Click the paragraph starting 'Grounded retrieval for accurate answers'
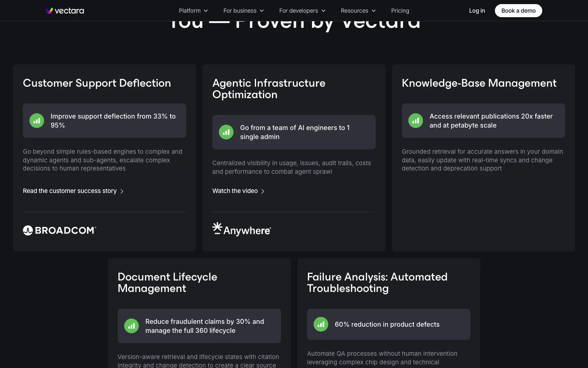 tap(482, 160)
